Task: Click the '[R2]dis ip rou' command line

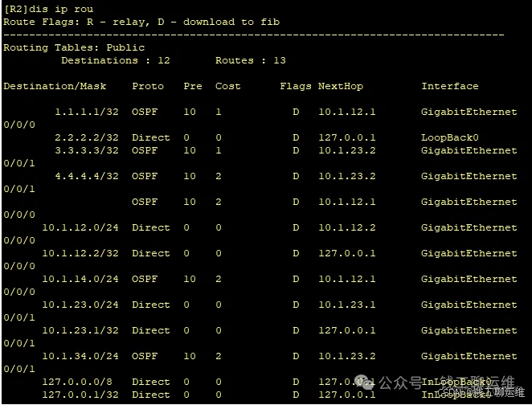Action: pyautogui.click(x=48, y=9)
